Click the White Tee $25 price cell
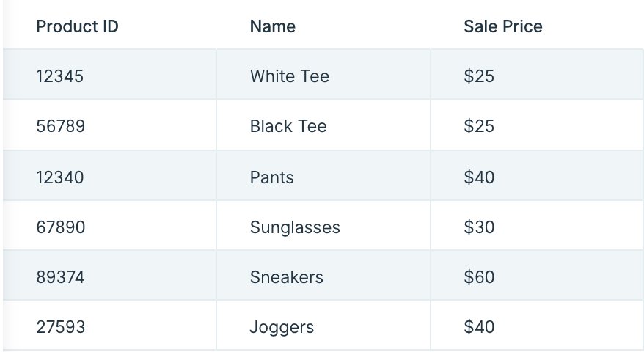Viewport: 644px width, 352px height. point(537,74)
